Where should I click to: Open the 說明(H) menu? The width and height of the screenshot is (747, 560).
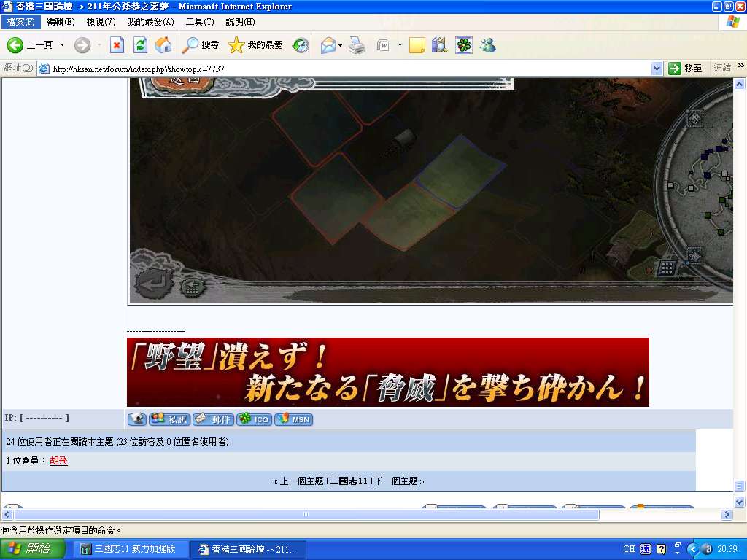[x=240, y=22]
